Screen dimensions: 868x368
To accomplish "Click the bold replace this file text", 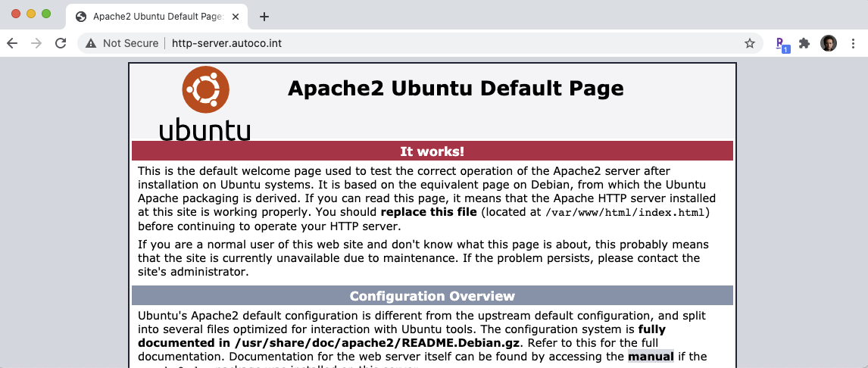I will [x=429, y=212].
